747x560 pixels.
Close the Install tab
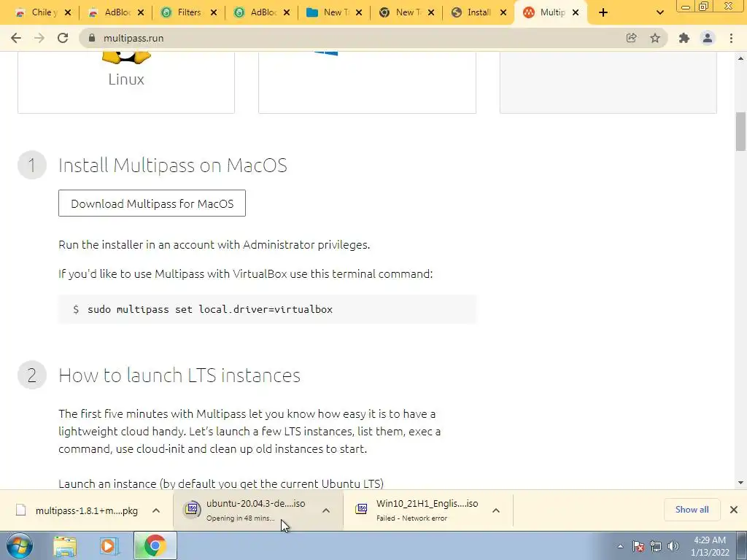pyautogui.click(x=503, y=13)
